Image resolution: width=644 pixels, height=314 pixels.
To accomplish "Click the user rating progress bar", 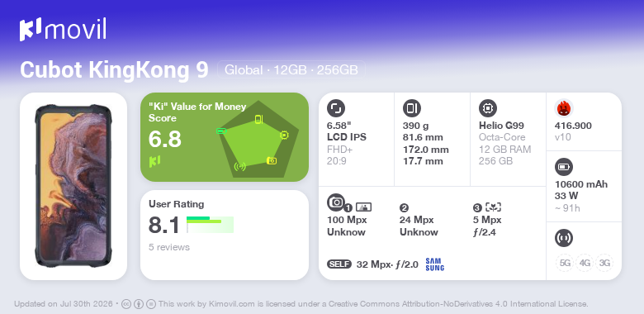I will (210, 225).
